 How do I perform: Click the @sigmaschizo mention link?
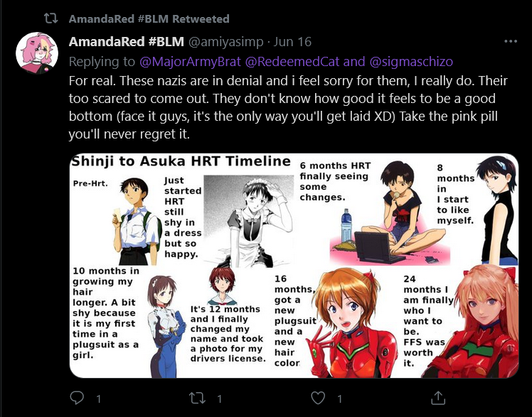point(411,62)
